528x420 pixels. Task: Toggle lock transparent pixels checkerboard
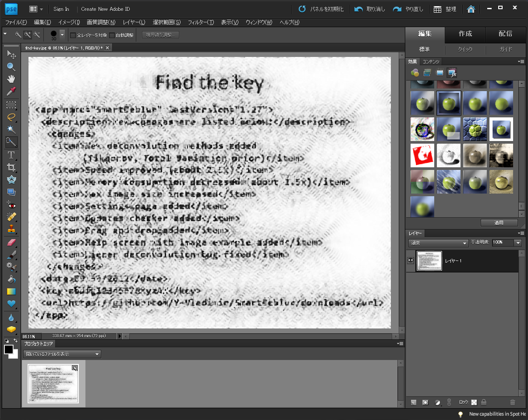point(474,402)
